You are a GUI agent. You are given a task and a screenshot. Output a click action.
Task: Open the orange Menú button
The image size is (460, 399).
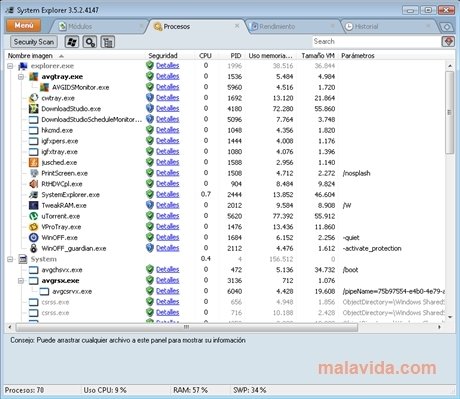[23, 25]
